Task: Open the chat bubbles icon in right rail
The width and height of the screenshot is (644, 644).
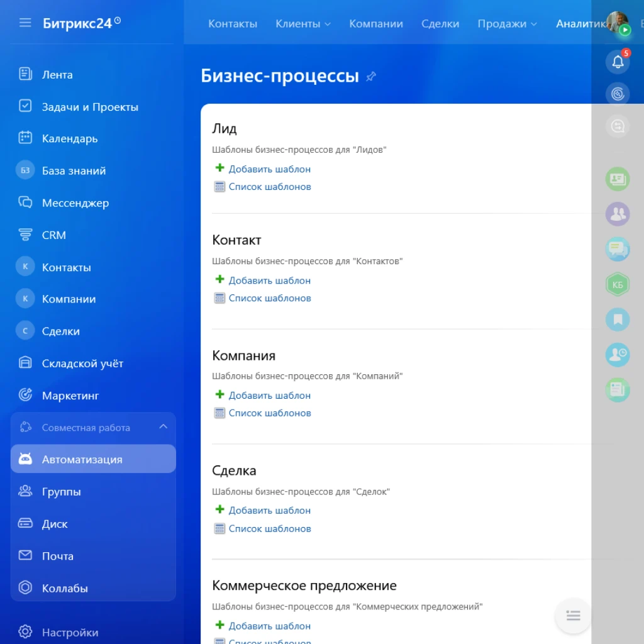Action: (x=617, y=249)
